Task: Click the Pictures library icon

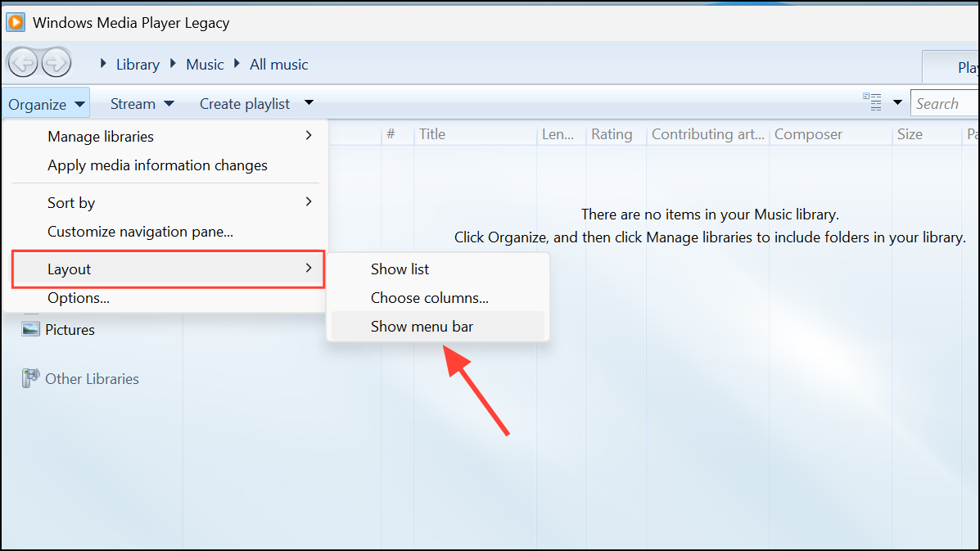Action: click(x=30, y=329)
